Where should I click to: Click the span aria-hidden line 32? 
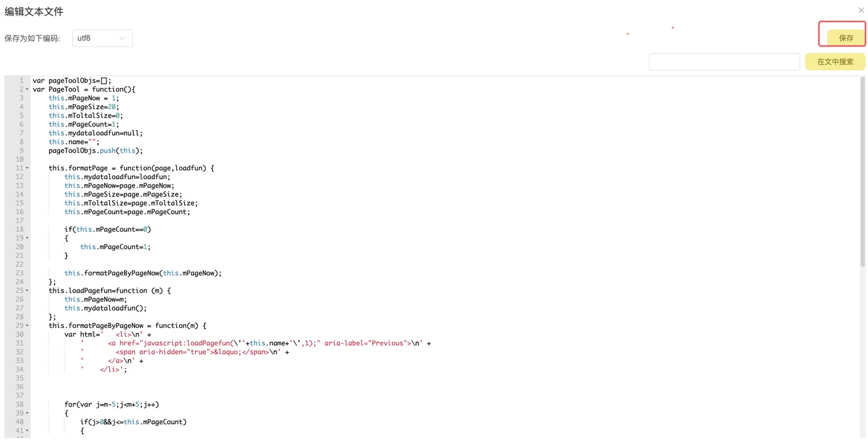[x=184, y=351]
